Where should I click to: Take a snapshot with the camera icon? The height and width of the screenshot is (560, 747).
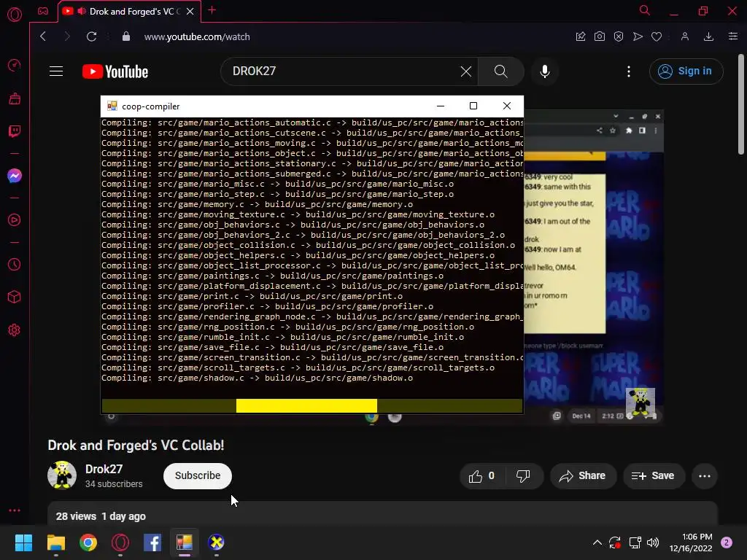point(600,36)
